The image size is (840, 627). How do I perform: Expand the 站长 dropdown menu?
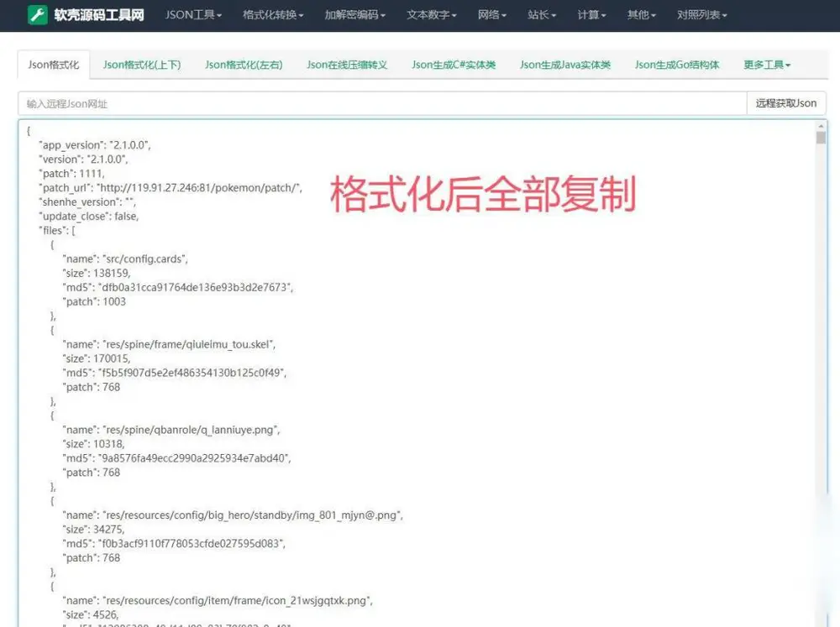point(542,15)
